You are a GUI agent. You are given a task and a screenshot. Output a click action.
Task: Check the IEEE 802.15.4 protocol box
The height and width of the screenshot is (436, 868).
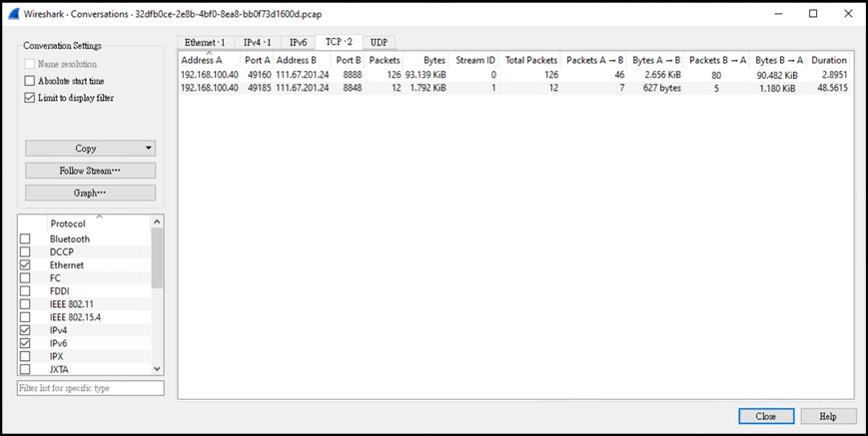coord(25,317)
